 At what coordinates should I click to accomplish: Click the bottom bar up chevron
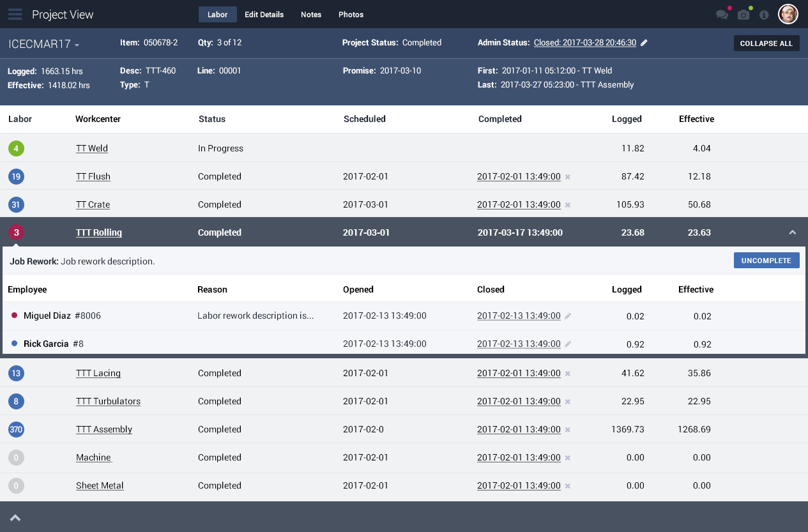tap(15, 518)
